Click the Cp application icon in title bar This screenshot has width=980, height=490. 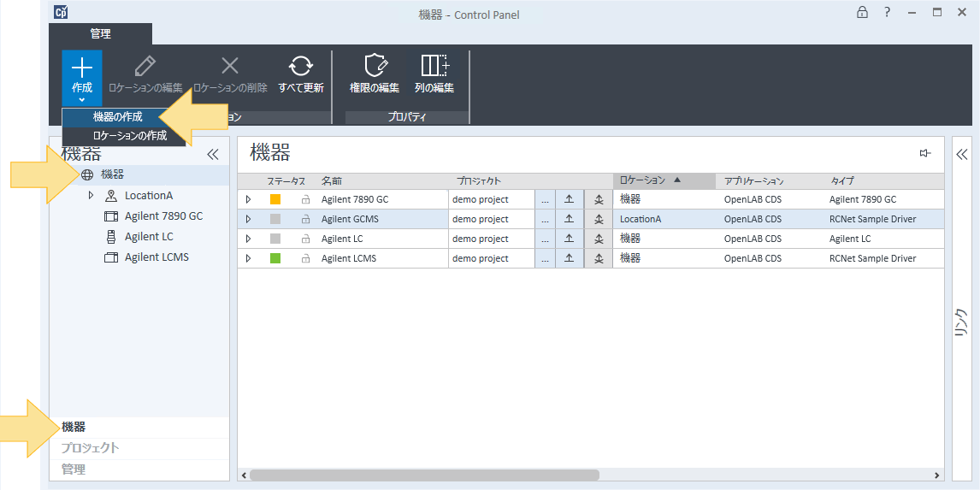pyautogui.click(x=62, y=12)
